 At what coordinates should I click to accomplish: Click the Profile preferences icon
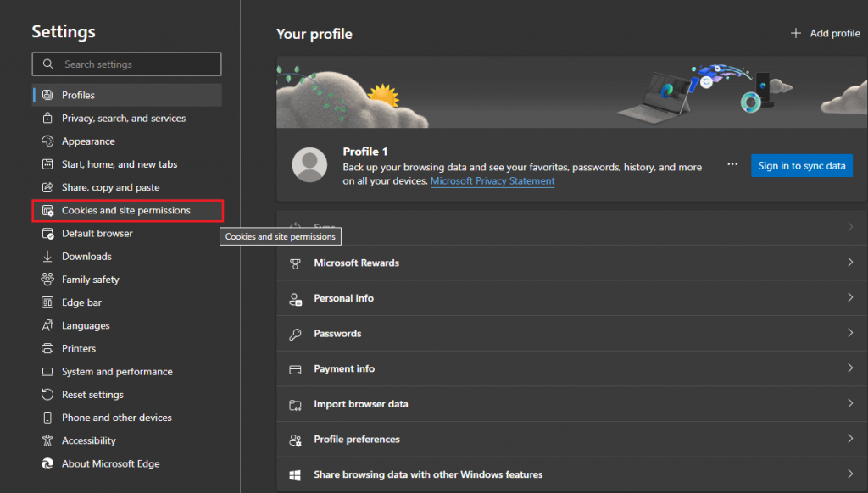tap(296, 440)
